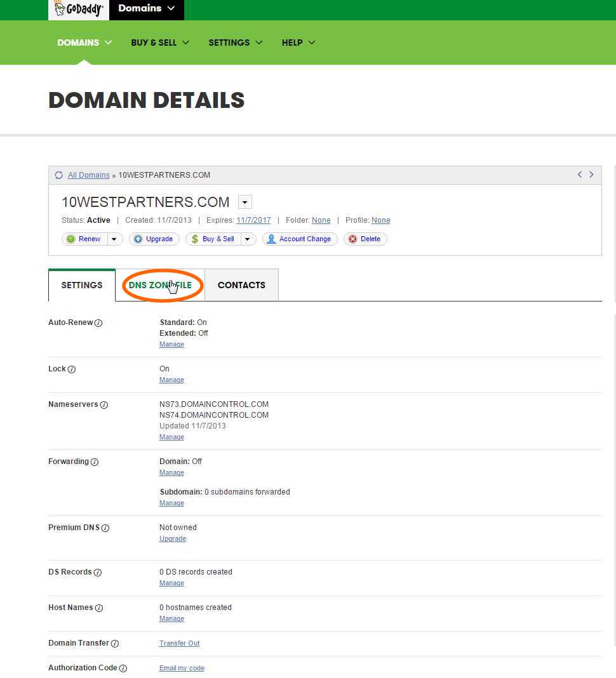Go to previous domain arrow
616x678 pixels.
tap(579, 175)
